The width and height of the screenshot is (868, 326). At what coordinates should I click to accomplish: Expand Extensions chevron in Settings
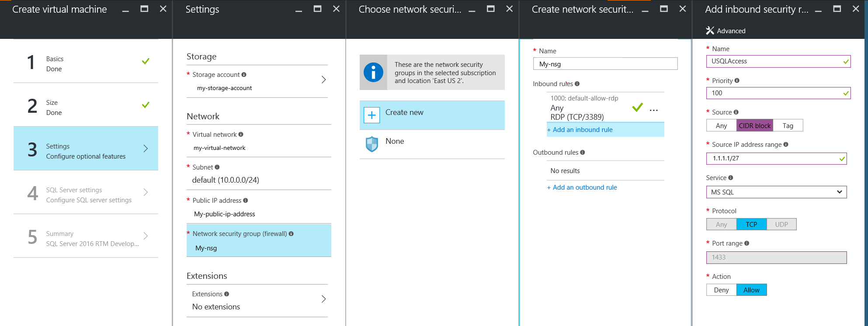click(324, 299)
